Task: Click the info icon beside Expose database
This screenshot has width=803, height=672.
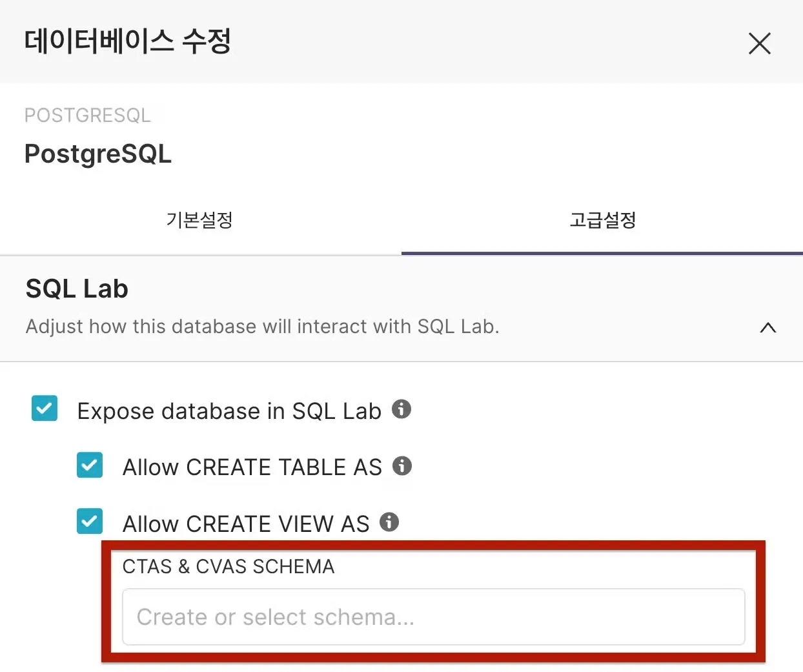Action: 401,409
